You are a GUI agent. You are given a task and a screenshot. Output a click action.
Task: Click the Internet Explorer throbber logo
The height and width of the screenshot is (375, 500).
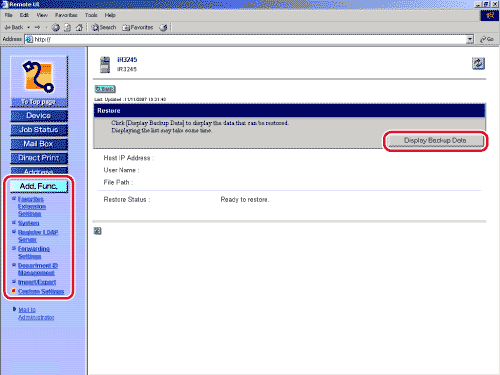[489, 15]
